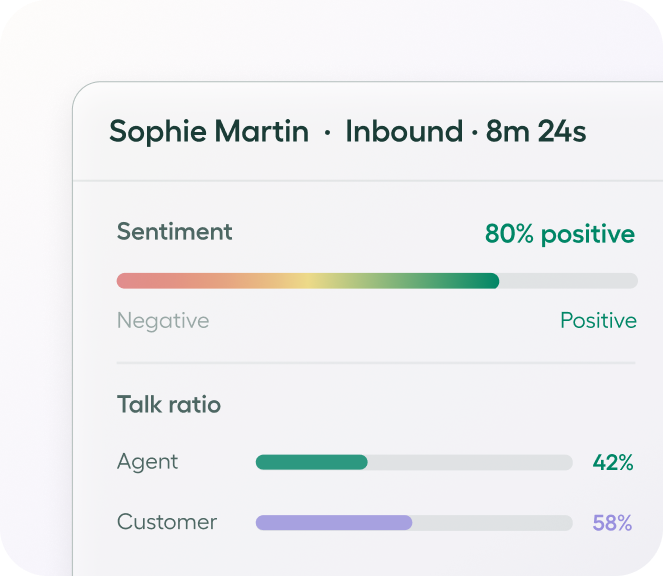Click the 8m 24s call duration
Screen dimensions: 663x576
pos(536,131)
